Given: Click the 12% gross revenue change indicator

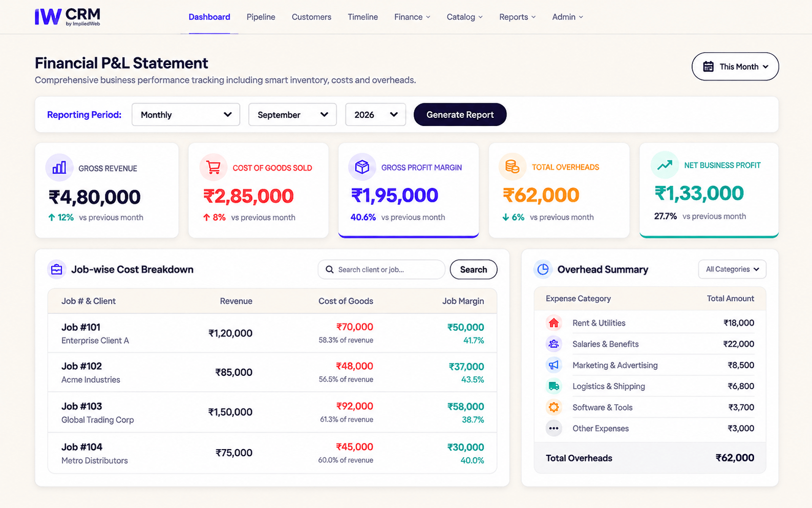Looking at the screenshot, I should [61, 217].
